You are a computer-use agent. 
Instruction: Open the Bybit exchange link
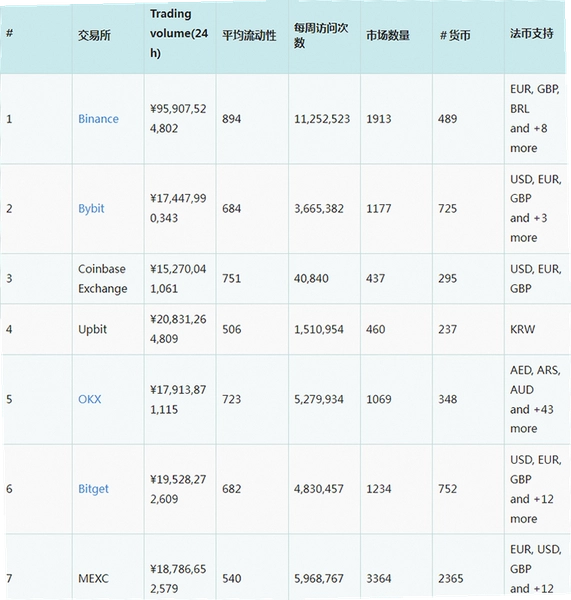coord(91,209)
